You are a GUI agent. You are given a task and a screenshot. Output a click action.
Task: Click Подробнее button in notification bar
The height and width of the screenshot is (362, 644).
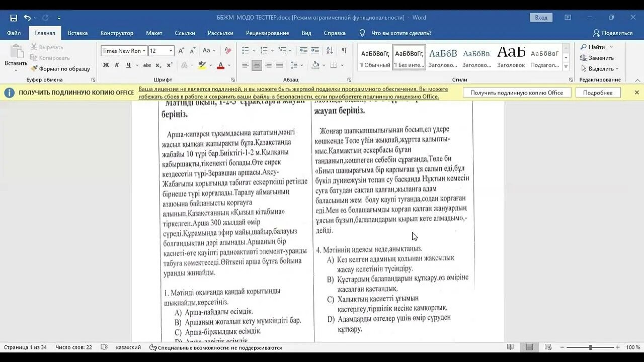[598, 93]
